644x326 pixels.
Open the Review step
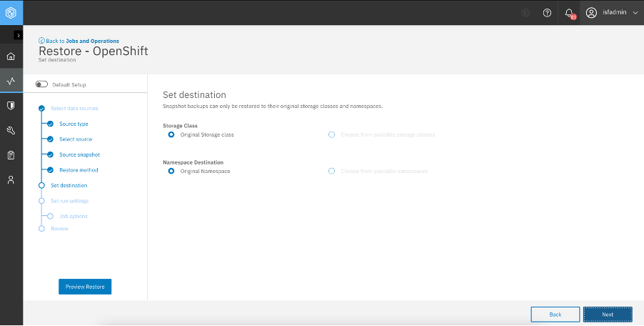59,229
